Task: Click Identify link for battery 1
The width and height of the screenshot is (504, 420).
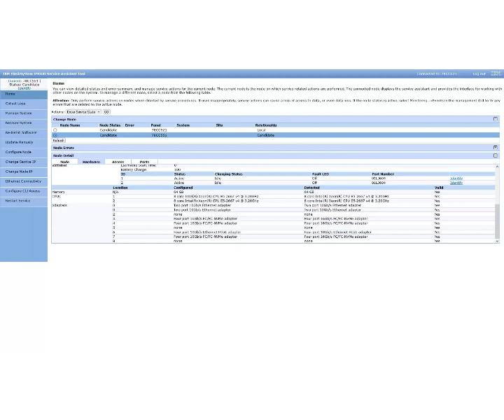Action: point(456,178)
